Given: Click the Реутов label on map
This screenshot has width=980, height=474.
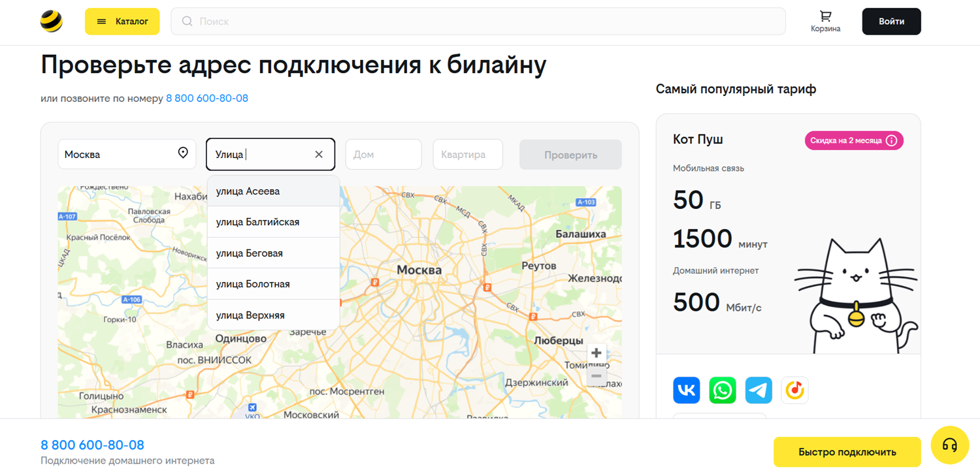Looking at the screenshot, I should coord(539,266).
